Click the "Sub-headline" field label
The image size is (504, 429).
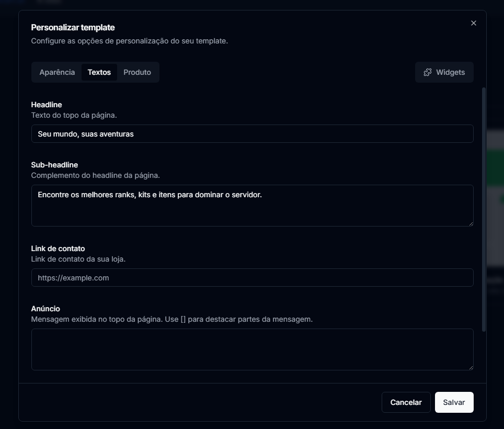coord(55,165)
